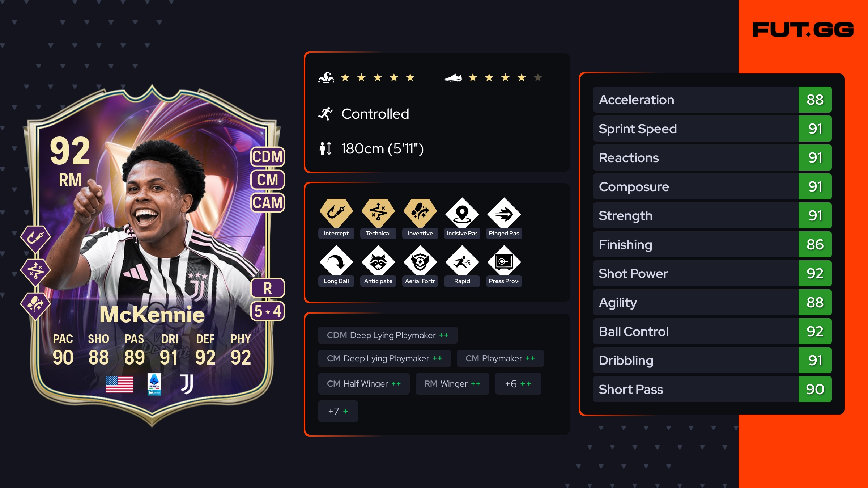Click the RM Winger role chip
Image resolution: width=868 pixels, height=488 pixels.
(x=452, y=384)
